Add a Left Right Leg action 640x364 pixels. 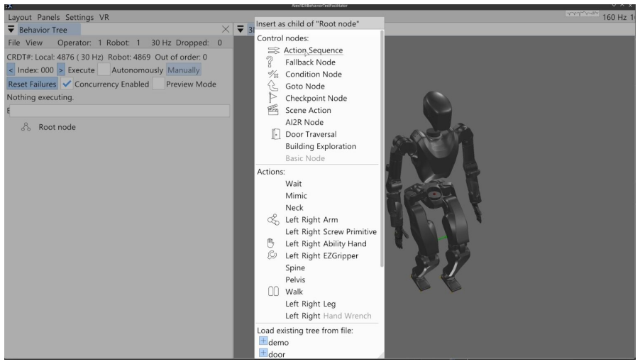(x=310, y=304)
